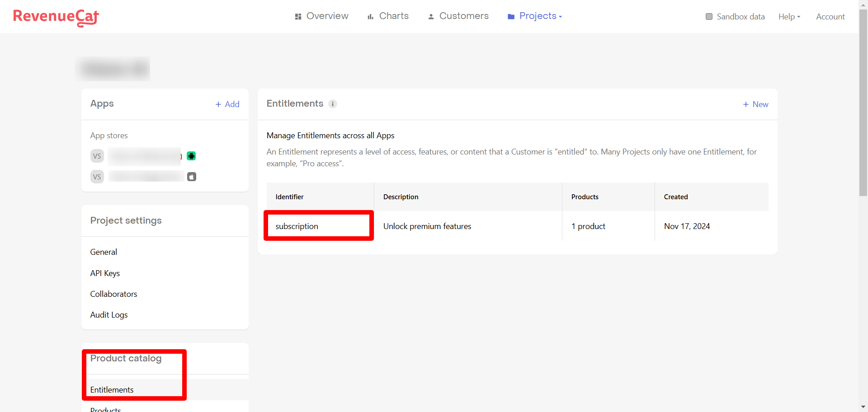Expand the Projects dropdown
868x412 pixels.
(535, 16)
